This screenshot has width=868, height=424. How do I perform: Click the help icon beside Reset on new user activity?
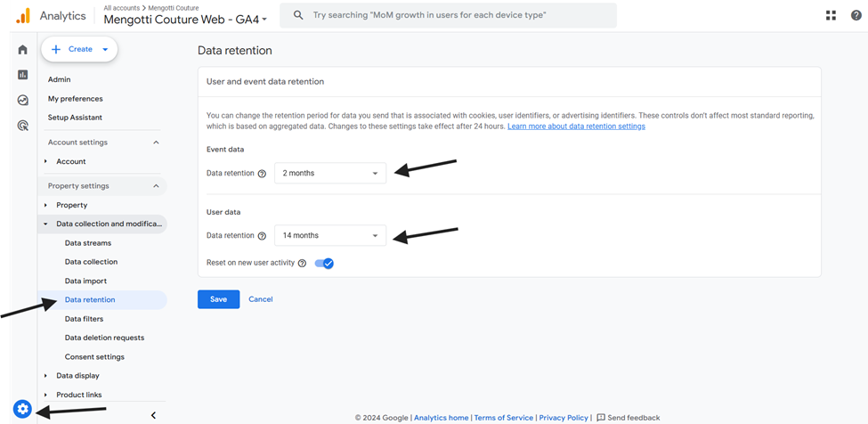pyautogui.click(x=302, y=264)
